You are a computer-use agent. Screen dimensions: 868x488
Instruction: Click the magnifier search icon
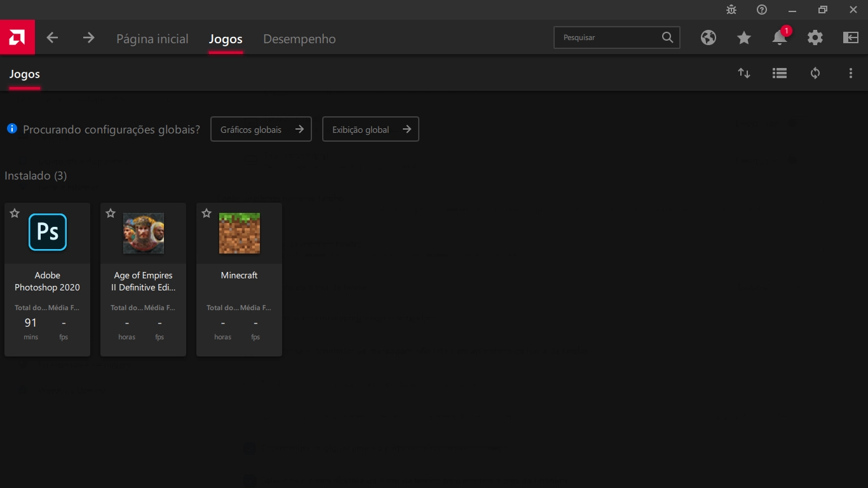(667, 37)
